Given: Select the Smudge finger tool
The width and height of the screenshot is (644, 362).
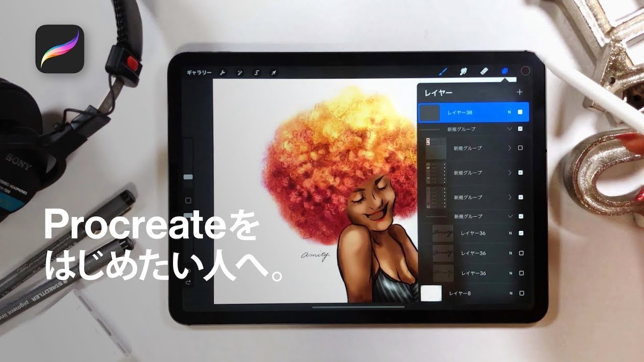Looking at the screenshot, I should pos(464,71).
